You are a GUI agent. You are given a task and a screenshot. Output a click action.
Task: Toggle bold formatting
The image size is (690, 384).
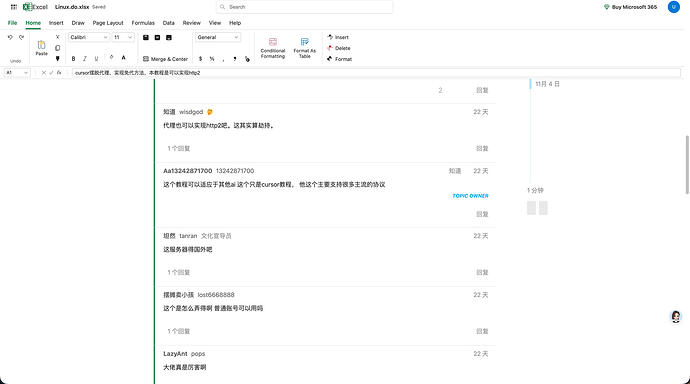click(x=73, y=59)
